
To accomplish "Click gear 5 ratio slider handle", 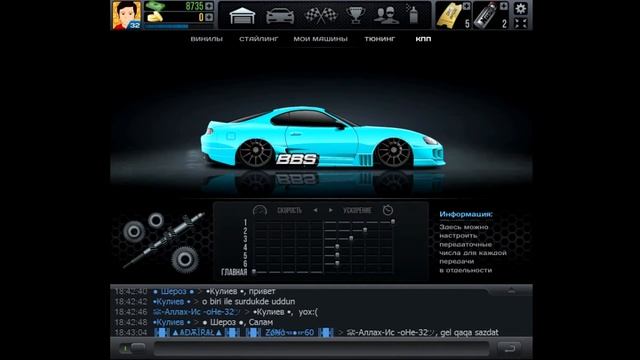I will tap(337, 255).
